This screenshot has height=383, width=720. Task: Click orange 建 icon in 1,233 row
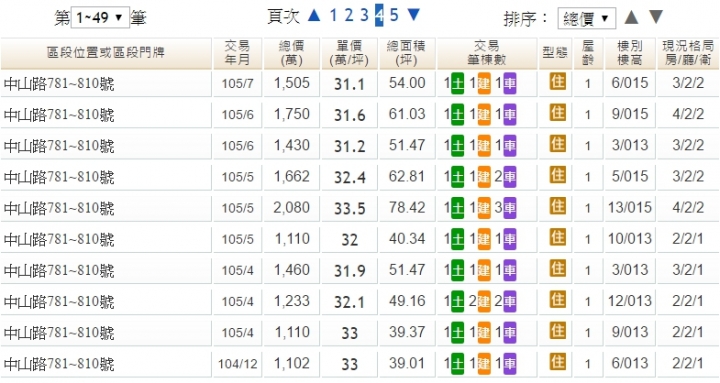click(484, 302)
